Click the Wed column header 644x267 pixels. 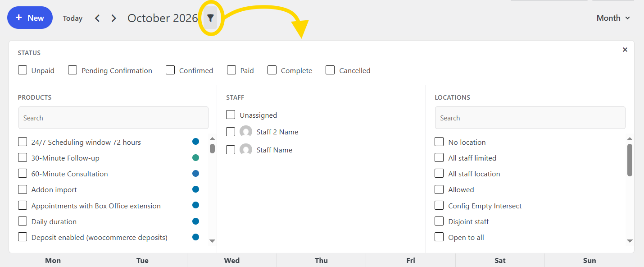click(232, 260)
